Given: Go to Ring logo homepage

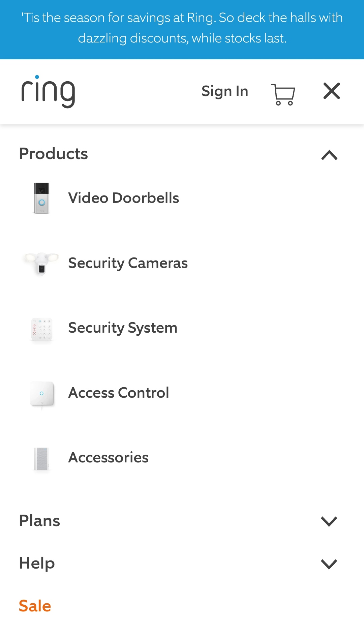Looking at the screenshot, I should coord(48,92).
